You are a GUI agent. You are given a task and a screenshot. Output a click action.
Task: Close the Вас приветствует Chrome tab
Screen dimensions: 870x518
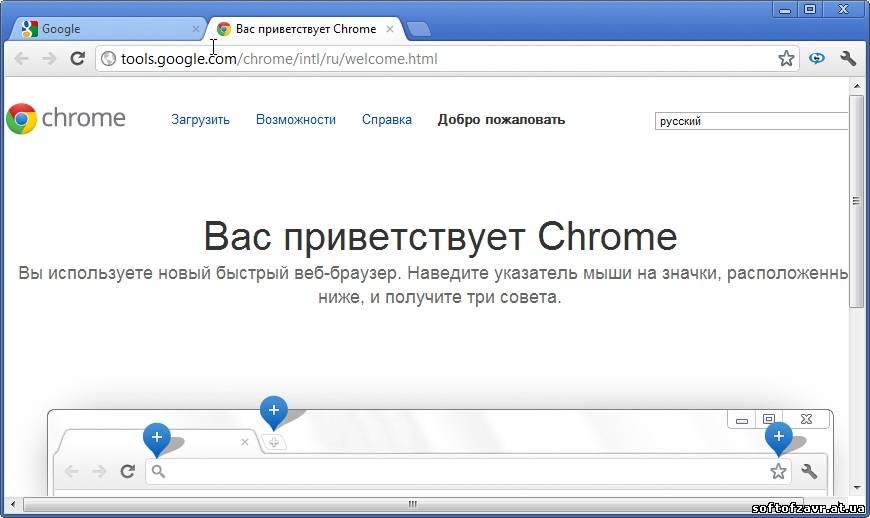[x=390, y=29]
